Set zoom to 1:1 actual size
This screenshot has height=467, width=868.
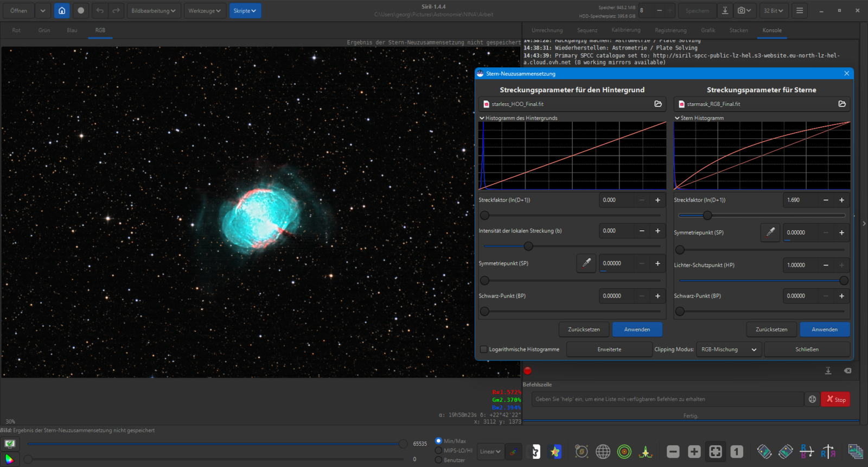737,451
